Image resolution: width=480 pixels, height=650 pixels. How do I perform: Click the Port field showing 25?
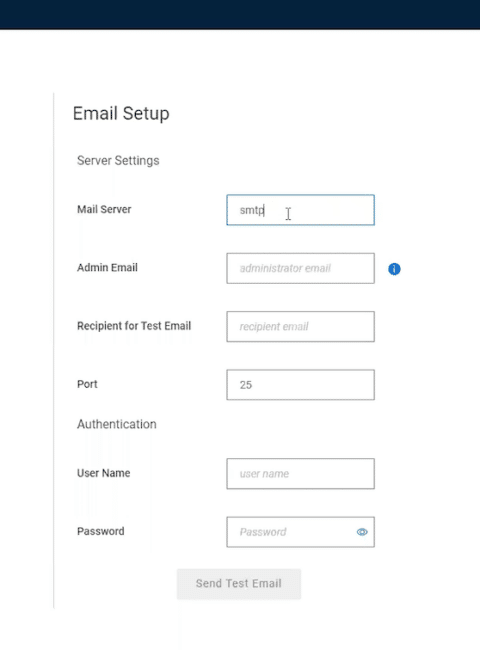point(301,385)
